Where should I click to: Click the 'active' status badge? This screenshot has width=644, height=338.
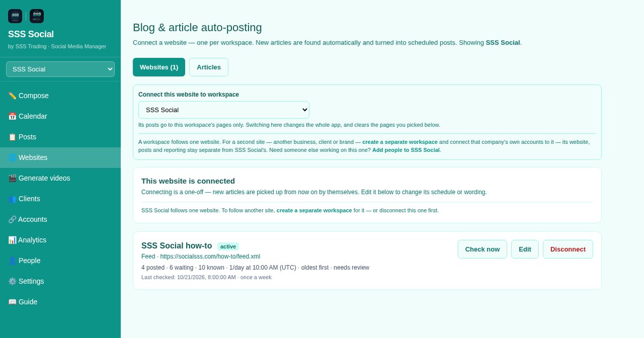(x=228, y=246)
